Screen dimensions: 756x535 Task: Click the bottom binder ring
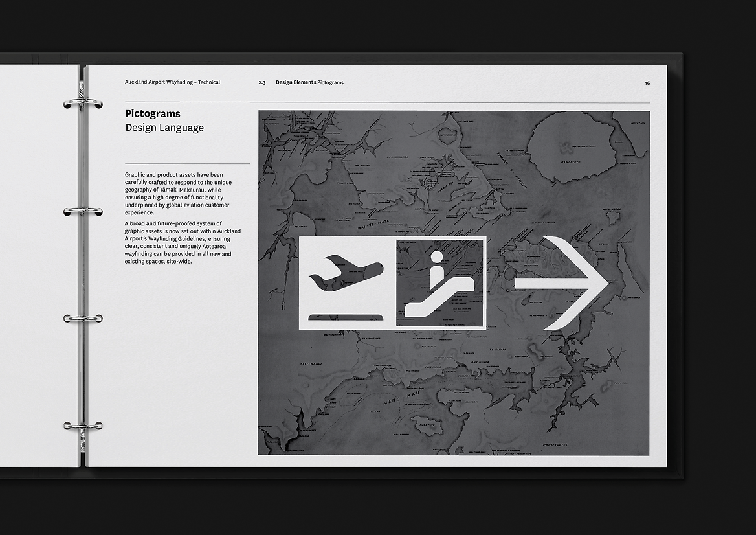pyautogui.click(x=83, y=426)
